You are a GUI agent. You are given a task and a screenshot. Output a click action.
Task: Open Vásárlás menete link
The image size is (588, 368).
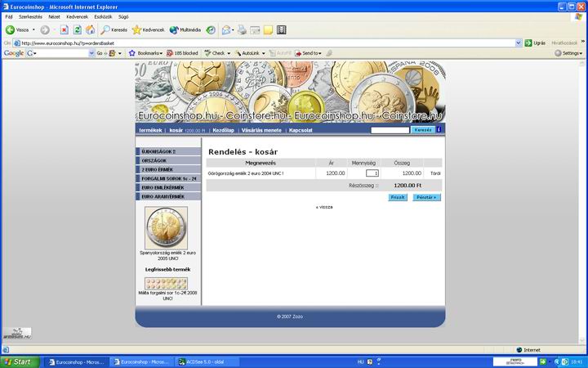(261, 130)
